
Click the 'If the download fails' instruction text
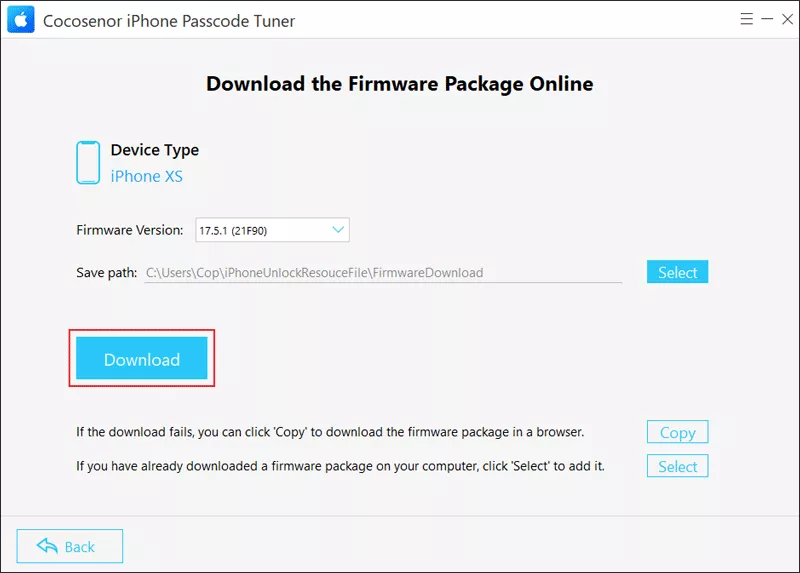330,432
